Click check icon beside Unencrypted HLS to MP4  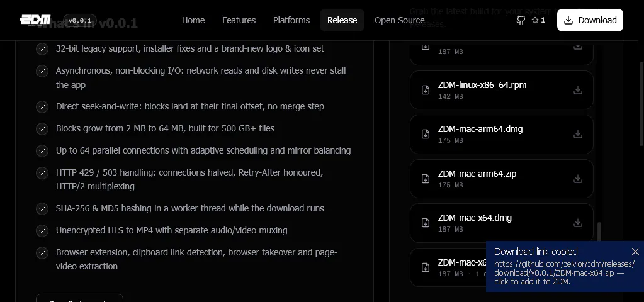pos(42,231)
